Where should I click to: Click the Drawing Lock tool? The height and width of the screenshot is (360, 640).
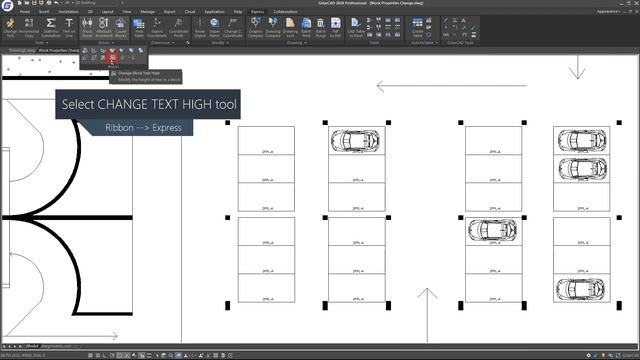tap(290, 28)
